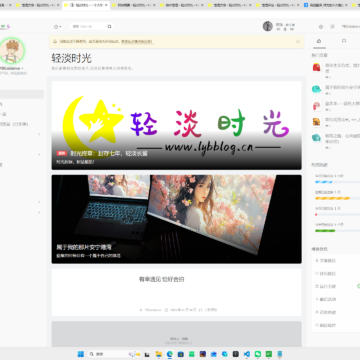Screen dimensions: 360x360
Task: Open the Windows Start menu
Action: tap(81, 354)
